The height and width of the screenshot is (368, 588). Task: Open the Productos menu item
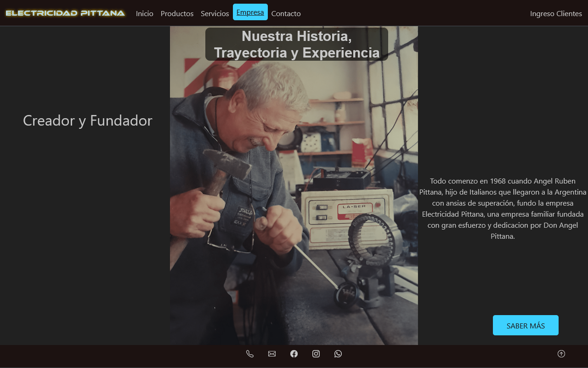177,13
